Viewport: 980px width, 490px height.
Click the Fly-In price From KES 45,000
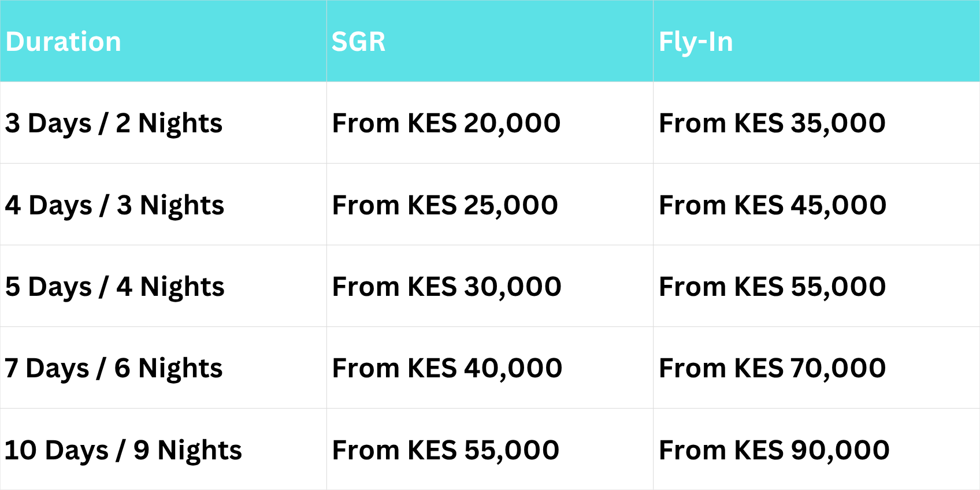point(773,205)
